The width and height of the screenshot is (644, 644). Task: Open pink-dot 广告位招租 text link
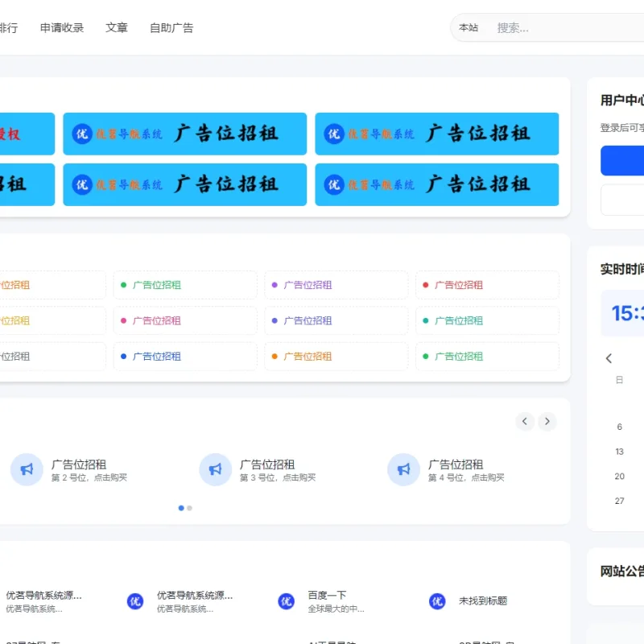pos(156,320)
